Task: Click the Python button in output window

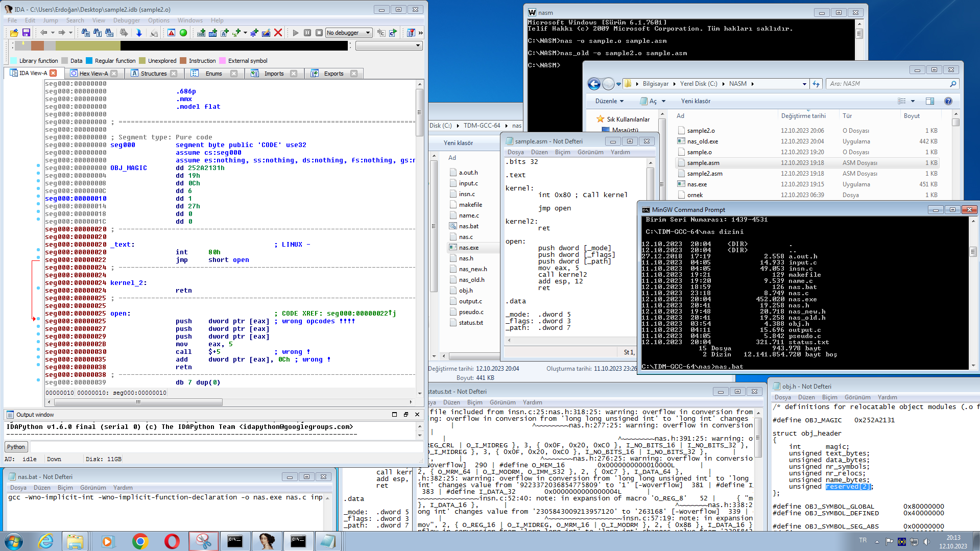Action: coord(16,447)
